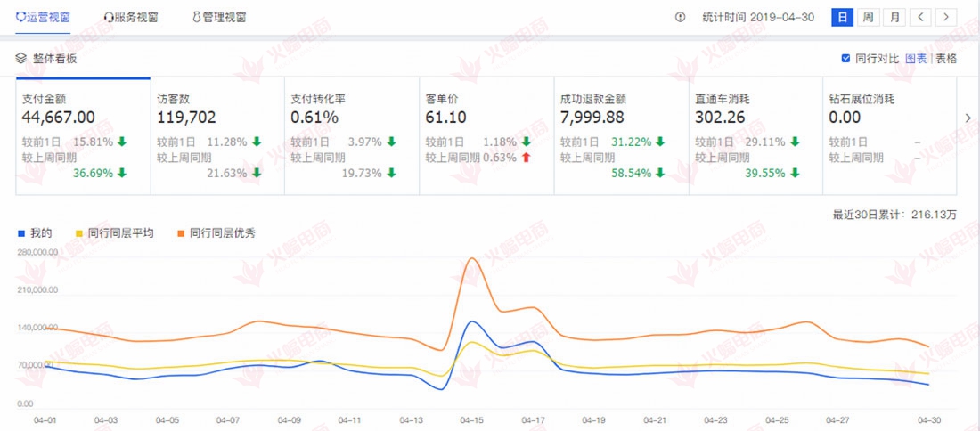Click the 管理视窗 tab icon
The height and width of the screenshot is (431, 980).
(196, 17)
